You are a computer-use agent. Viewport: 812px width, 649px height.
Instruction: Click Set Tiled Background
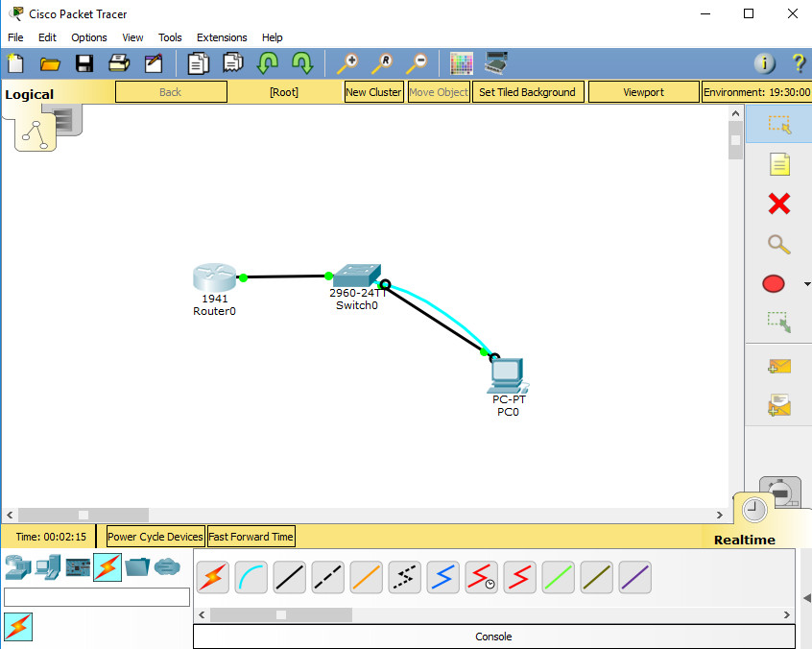click(528, 92)
